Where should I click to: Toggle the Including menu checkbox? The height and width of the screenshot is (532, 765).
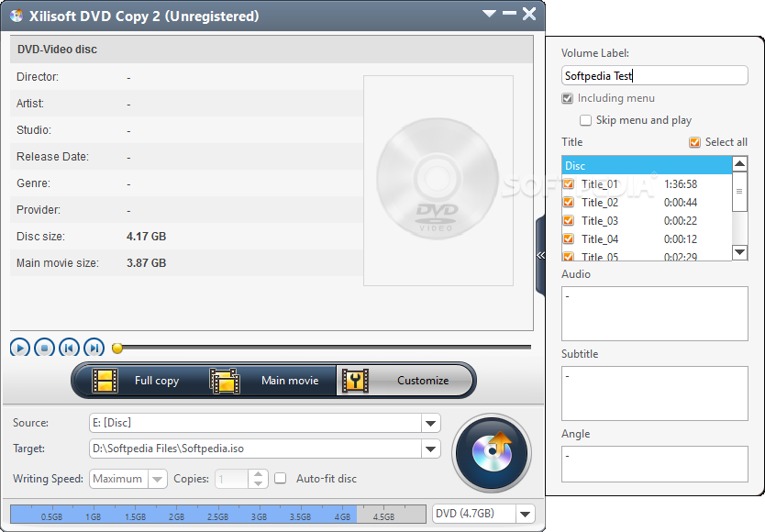pyautogui.click(x=568, y=98)
